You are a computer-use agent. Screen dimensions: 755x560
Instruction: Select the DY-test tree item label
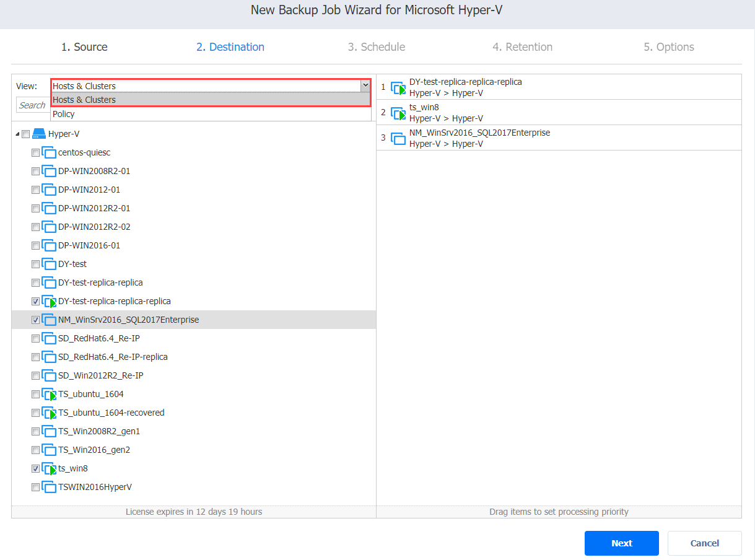coord(72,264)
